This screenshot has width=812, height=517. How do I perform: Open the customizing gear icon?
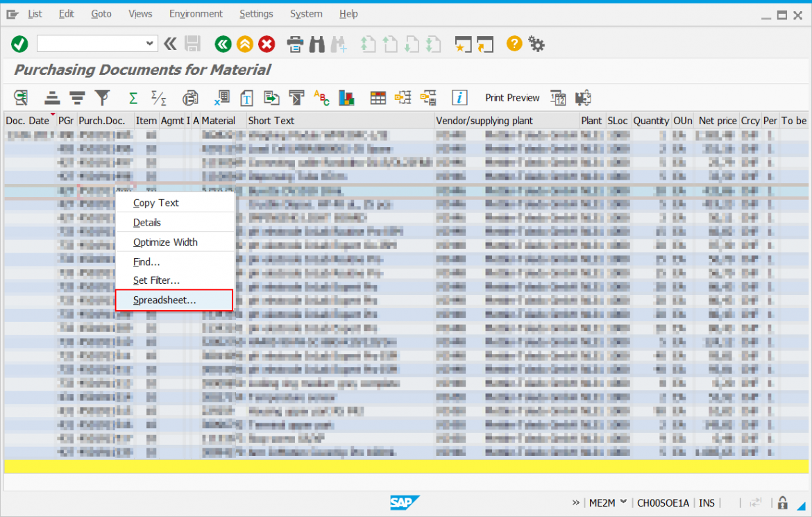[x=536, y=44]
